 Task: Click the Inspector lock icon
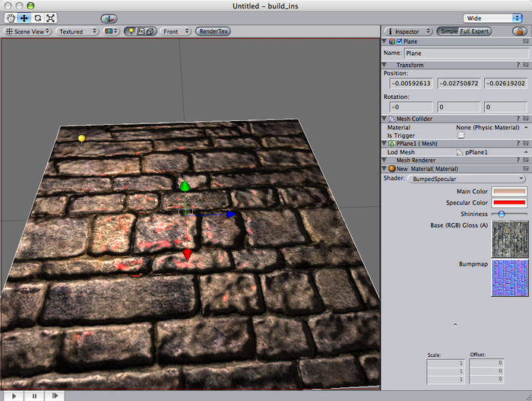click(519, 31)
